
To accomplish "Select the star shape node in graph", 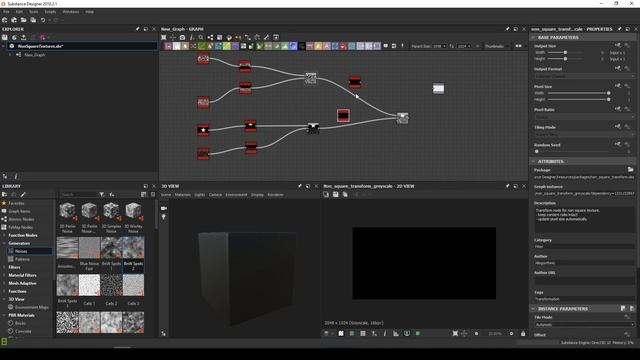I will pyautogui.click(x=203, y=130).
